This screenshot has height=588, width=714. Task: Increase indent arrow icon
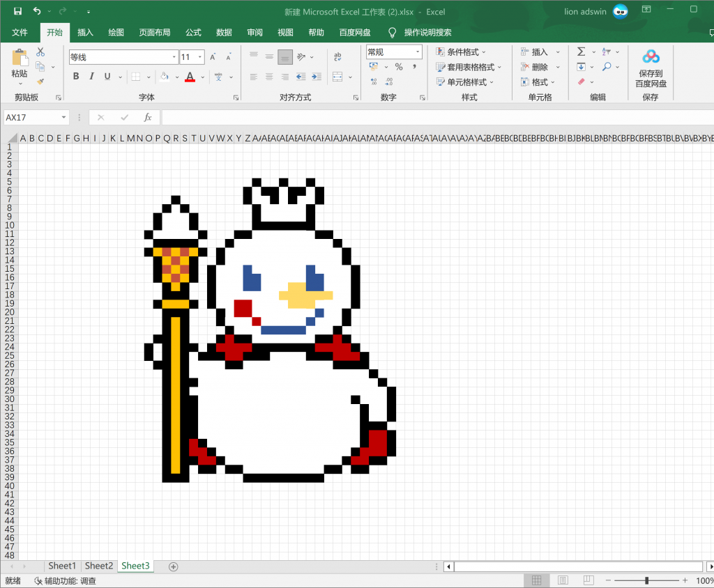(317, 77)
